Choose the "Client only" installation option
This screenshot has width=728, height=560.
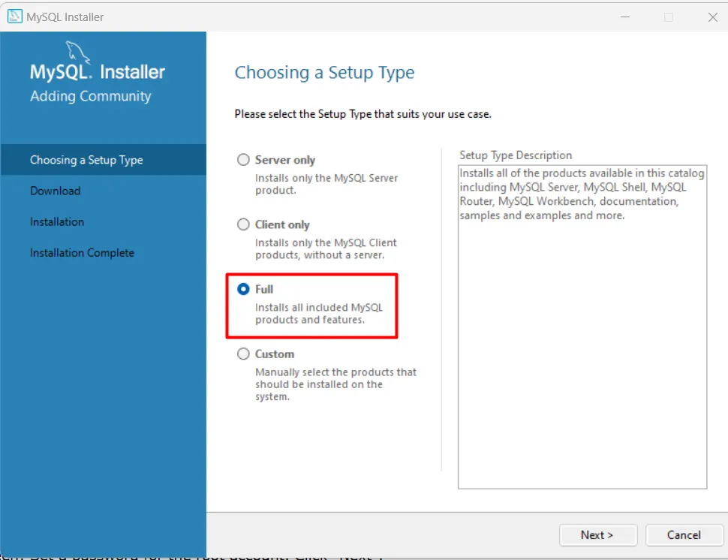pos(243,224)
